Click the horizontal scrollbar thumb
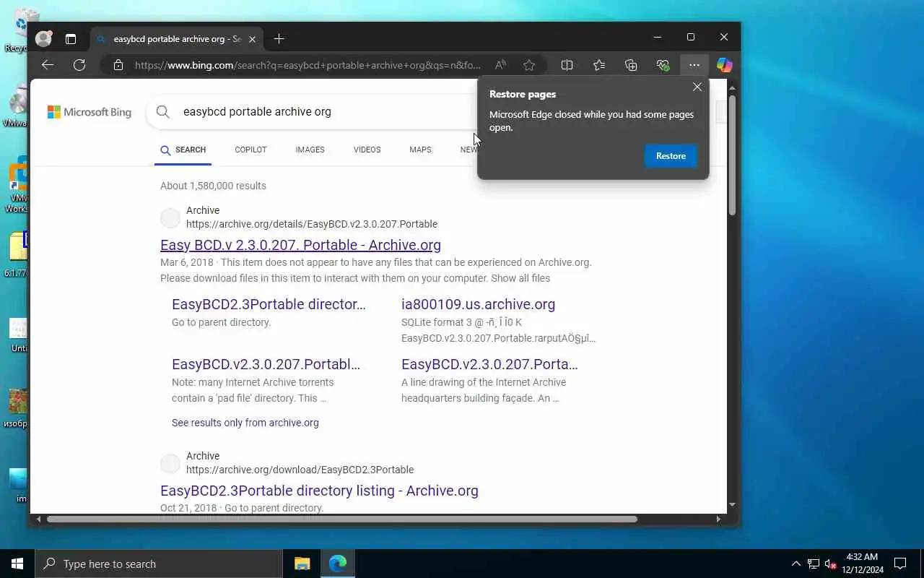Image resolution: width=924 pixels, height=578 pixels. tap(342, 519)
